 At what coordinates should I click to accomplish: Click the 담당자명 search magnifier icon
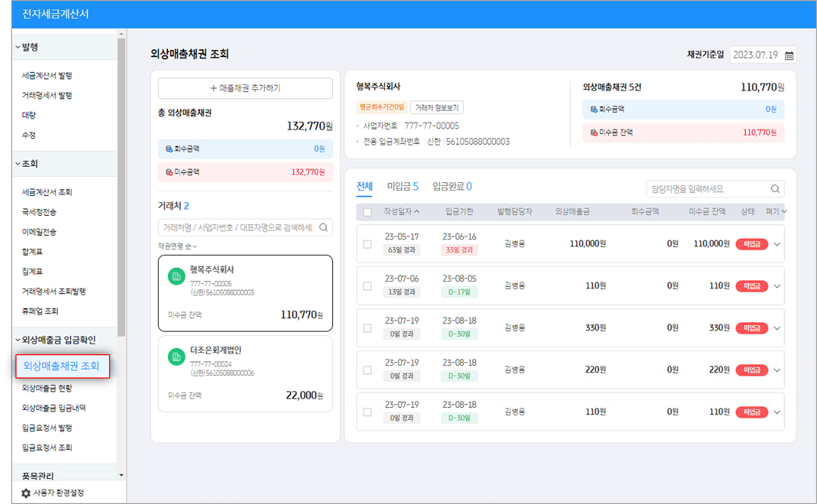tap(775, 189)
